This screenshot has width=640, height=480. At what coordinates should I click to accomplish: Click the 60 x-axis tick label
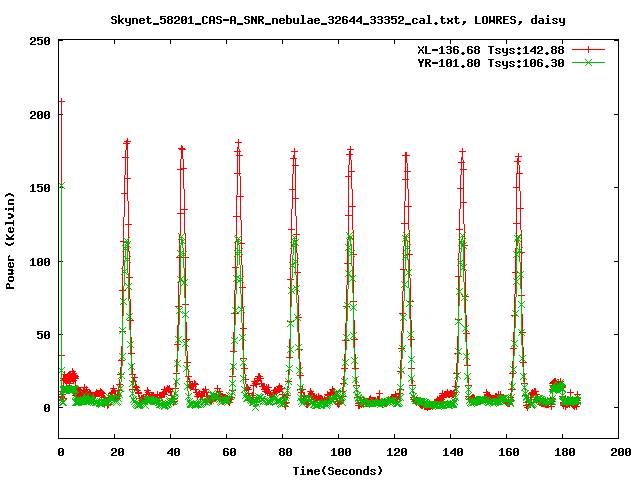click(x=229, y=452)
